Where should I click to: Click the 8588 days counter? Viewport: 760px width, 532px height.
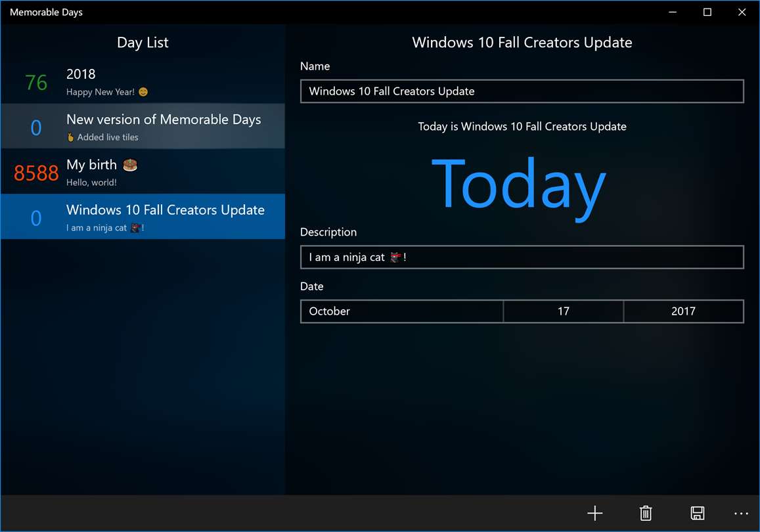click(36, 173)
